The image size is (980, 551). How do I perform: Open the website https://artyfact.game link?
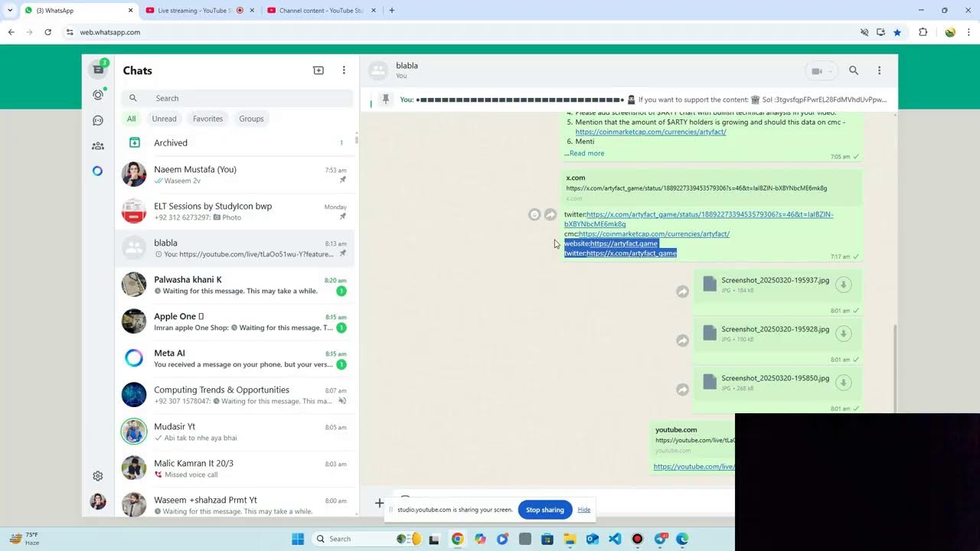[x=624, y=243]
